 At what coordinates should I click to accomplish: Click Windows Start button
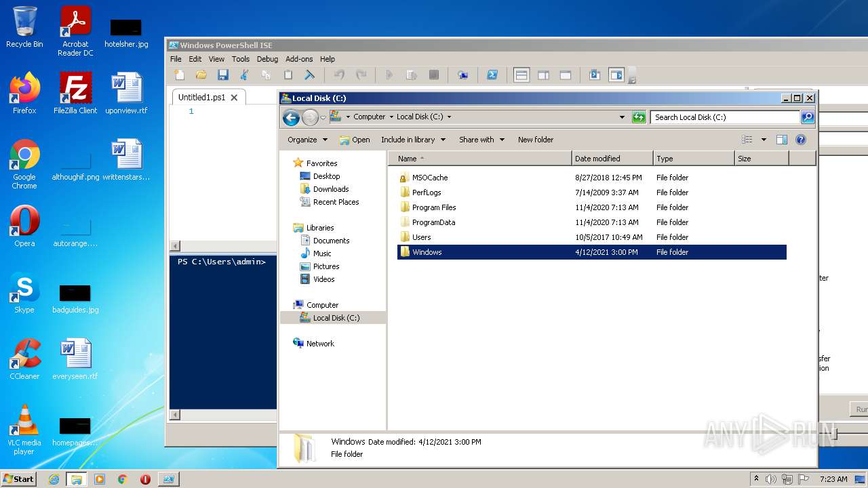pos(19,479)
